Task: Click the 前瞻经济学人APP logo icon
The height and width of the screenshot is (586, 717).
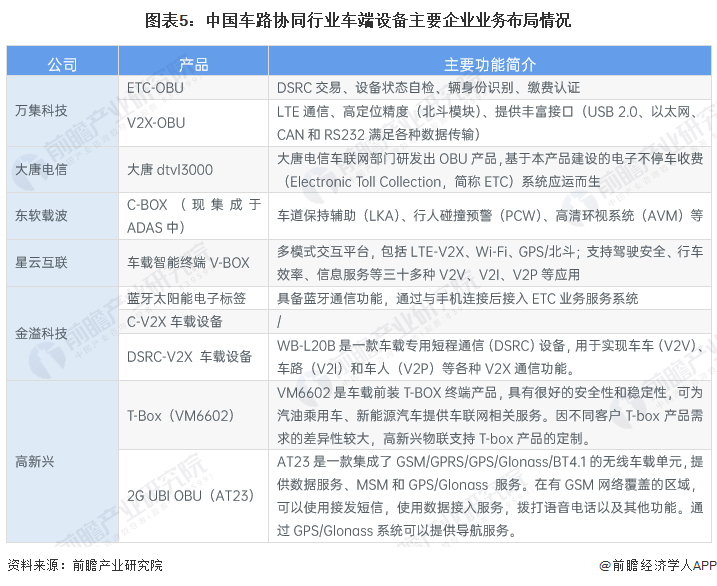Action: (x=606, y=566)
